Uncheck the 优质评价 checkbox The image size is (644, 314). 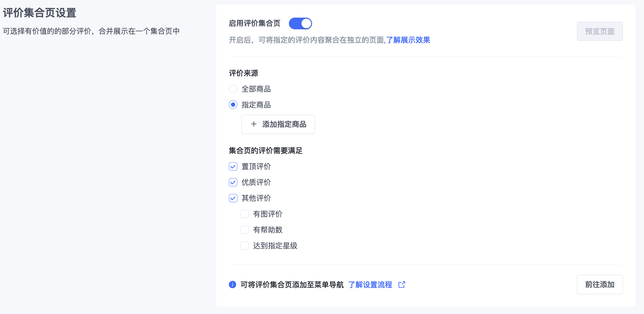[x=233, y=182]
